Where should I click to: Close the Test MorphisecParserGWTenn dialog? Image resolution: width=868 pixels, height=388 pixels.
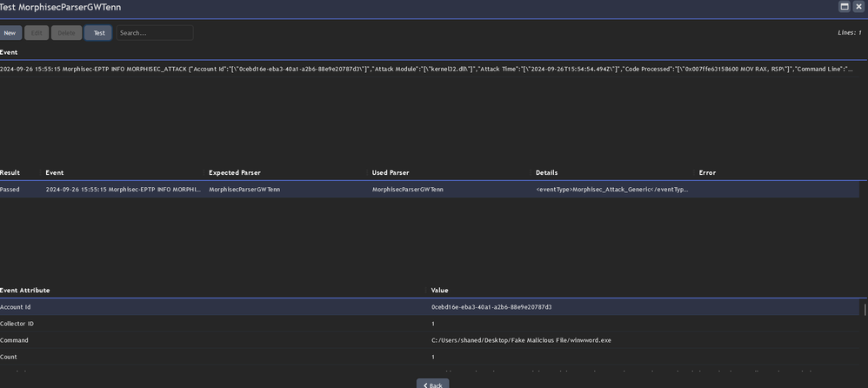tap(858, 7)
